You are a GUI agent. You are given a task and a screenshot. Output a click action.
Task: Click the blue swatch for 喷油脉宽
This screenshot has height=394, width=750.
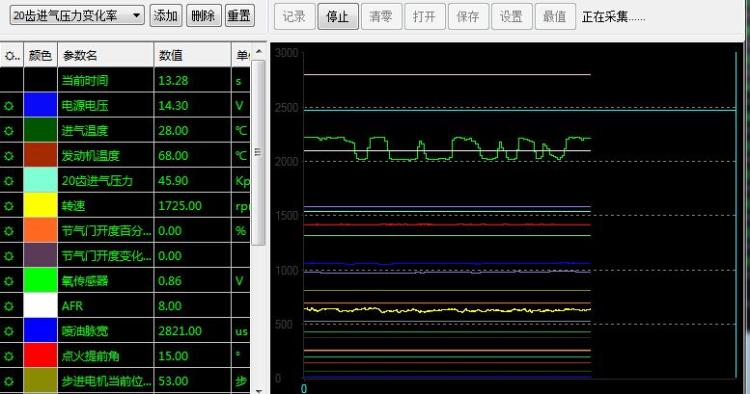40,330
